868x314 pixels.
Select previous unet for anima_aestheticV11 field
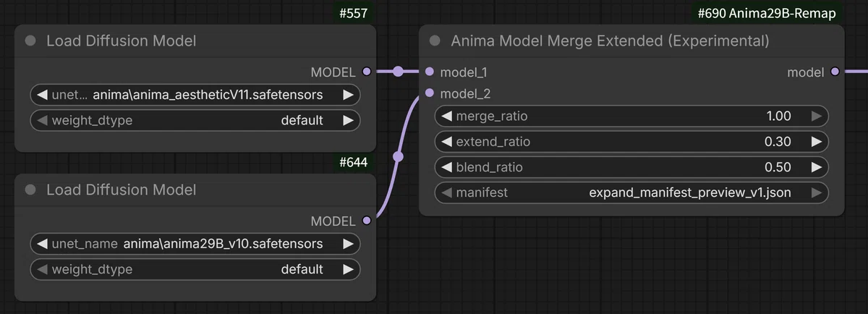coord(42,95)
